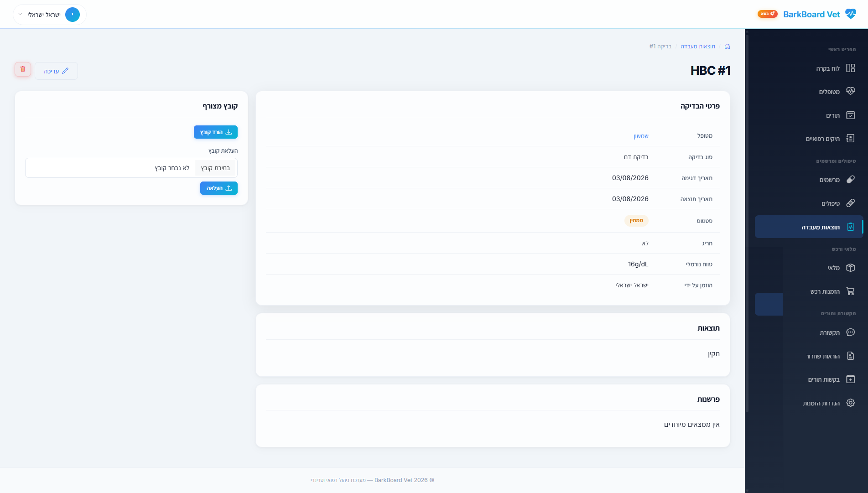Click the בדיקת דם test type value
The width and height of the screenshot is (868, 493).
(636, 157)
